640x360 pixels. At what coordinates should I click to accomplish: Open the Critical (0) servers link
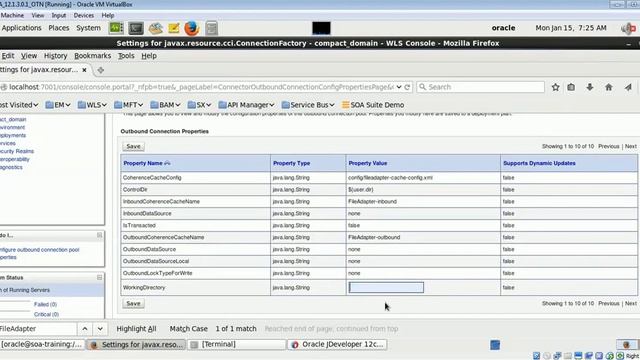tap(47, 314)
